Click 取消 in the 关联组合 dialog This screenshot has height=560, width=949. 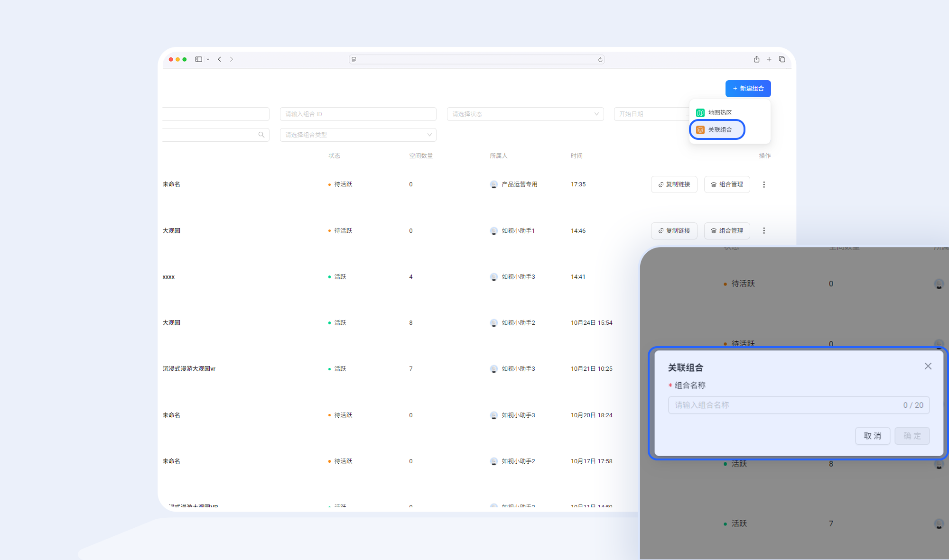click(872, 436)
